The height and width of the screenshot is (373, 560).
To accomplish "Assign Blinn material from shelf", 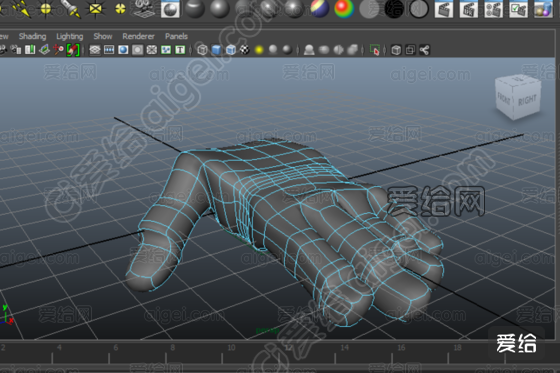I will click(x=220, y=9).
